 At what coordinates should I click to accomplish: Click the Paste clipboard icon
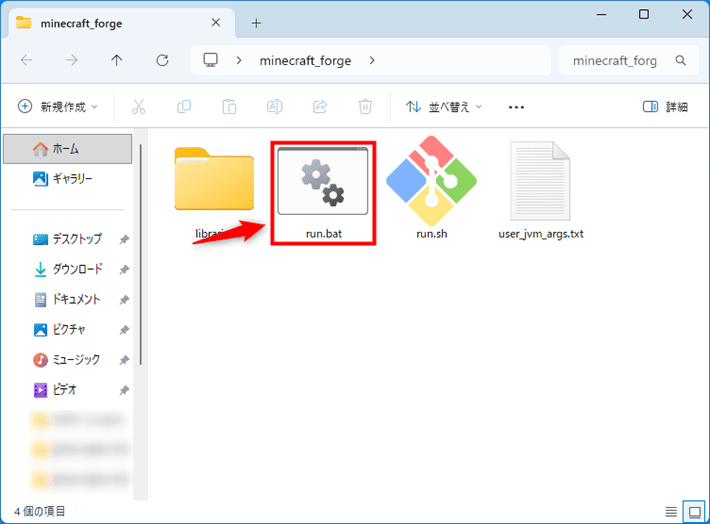tap(229, 107)
